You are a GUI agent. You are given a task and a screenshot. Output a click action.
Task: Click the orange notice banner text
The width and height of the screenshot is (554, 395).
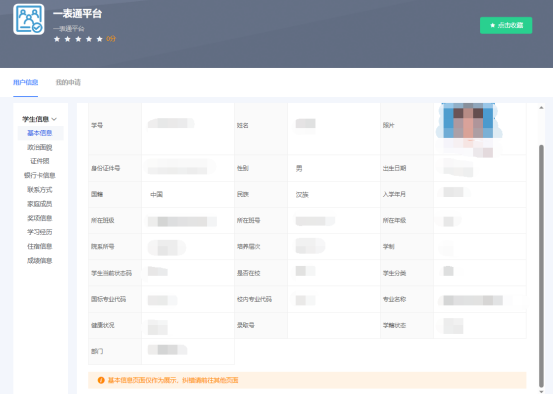click(173, 380)
